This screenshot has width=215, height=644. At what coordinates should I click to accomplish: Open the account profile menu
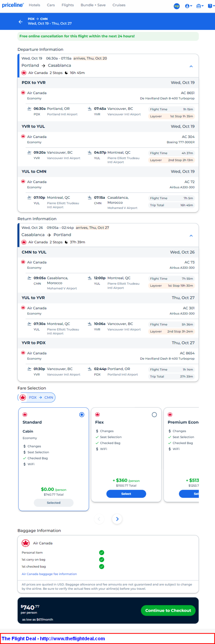coord(188,6)
